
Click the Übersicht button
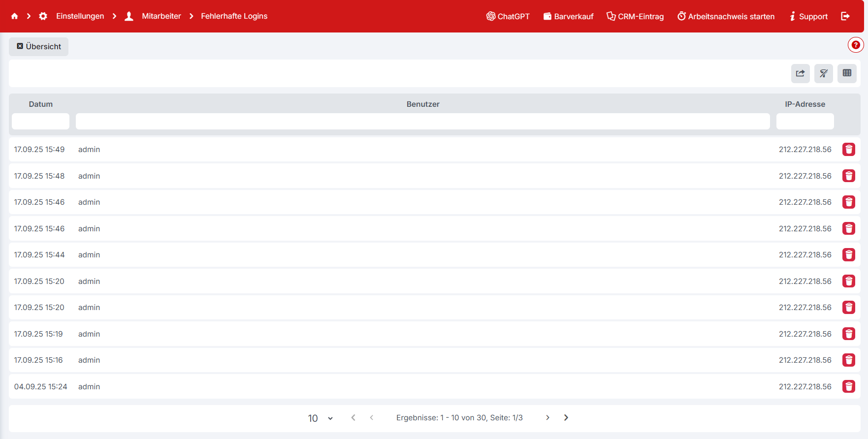pos(39,47)
